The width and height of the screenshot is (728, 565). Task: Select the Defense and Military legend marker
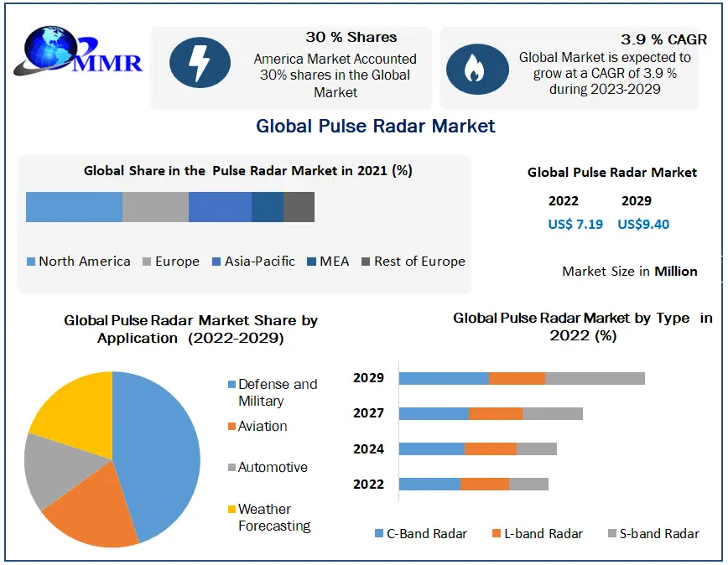coord(231,385)
